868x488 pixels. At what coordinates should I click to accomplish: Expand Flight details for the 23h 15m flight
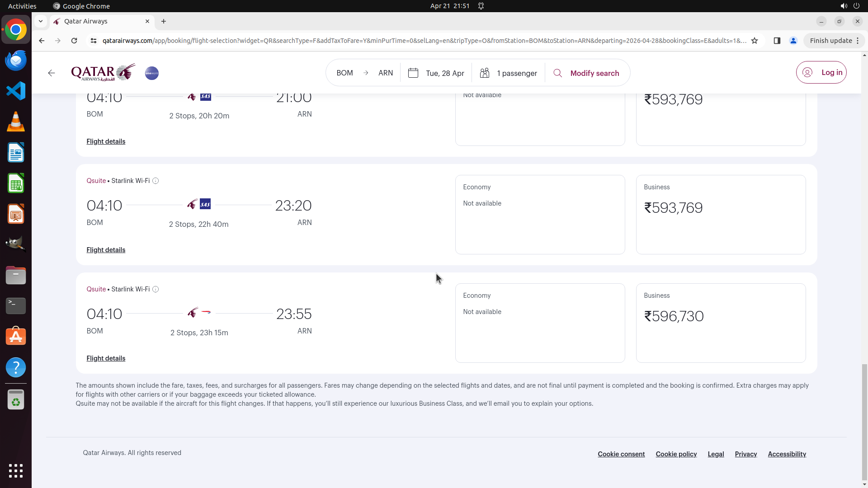(106, 358)
